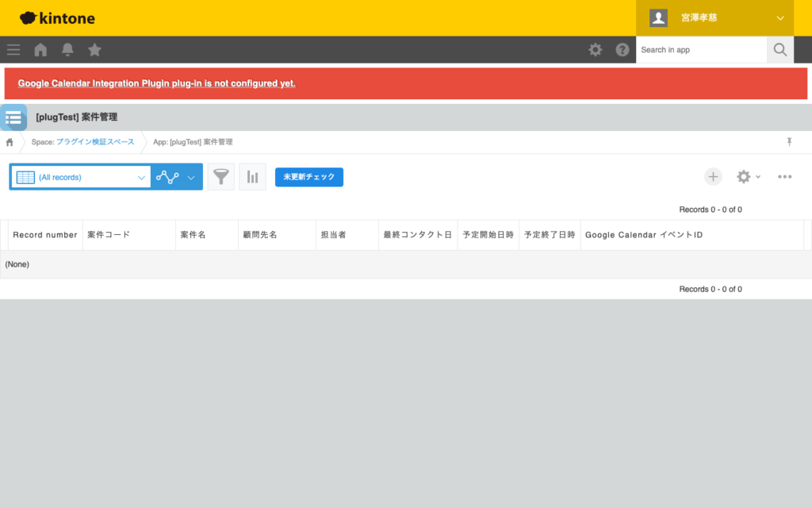This screenshot has width=812, height=508.
Task: Expand the graph view chevron dropdown
Action: tap(190, 176)
